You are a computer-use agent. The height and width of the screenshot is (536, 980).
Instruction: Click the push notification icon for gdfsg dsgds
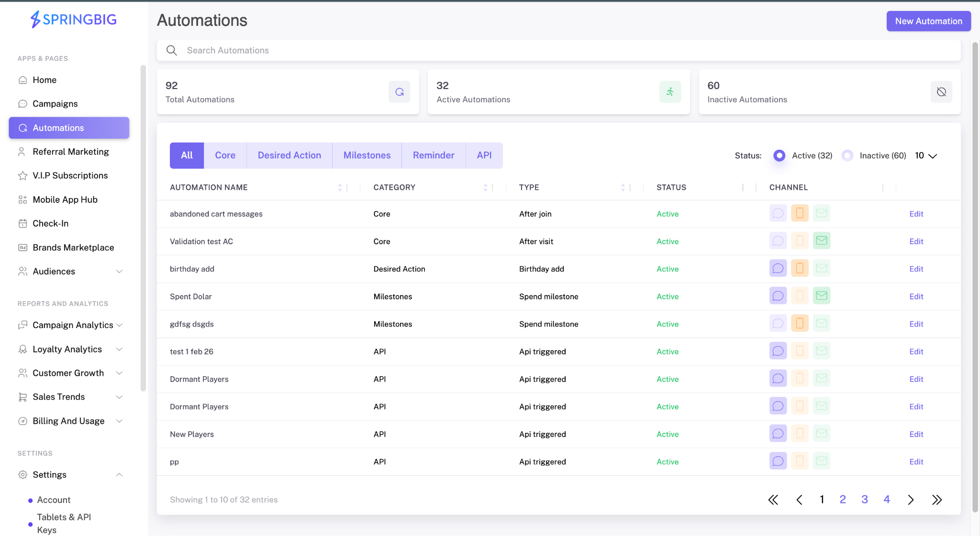(800, 323)
